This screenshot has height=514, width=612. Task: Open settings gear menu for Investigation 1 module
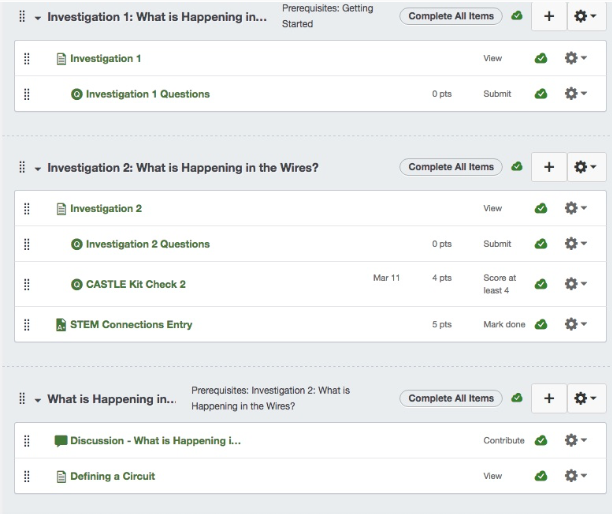point(586,17)
